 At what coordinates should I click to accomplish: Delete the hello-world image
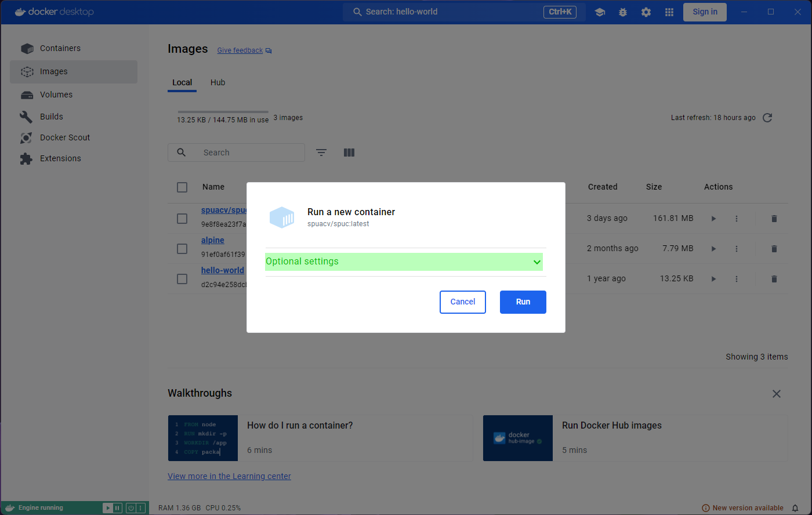pyautogui.click(x=774, y=279)
